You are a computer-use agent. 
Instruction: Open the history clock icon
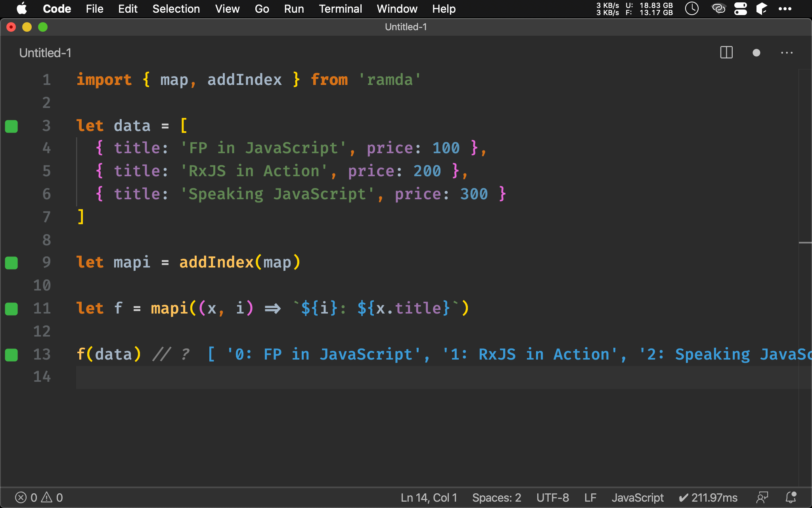(x=691, y=9)
